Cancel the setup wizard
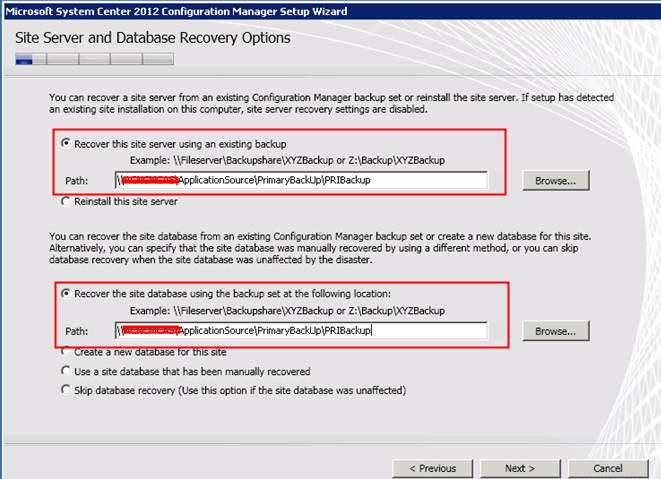Image resolution: width=661 pixels, height=479 pixels. click(x=608, y=468)
